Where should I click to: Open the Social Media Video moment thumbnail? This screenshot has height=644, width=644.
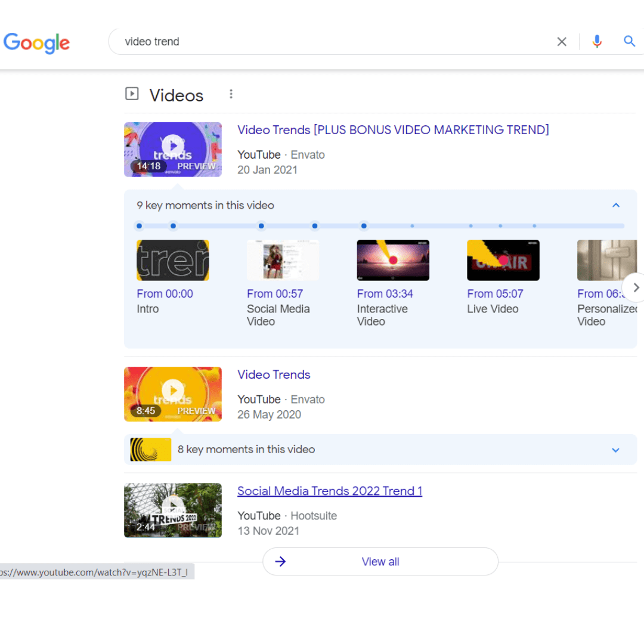click(283, 261)
